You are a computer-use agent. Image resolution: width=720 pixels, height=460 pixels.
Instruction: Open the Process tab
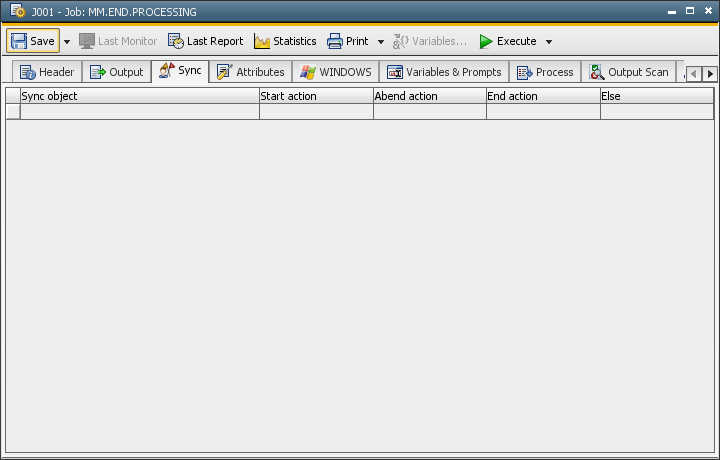[545, 72]
